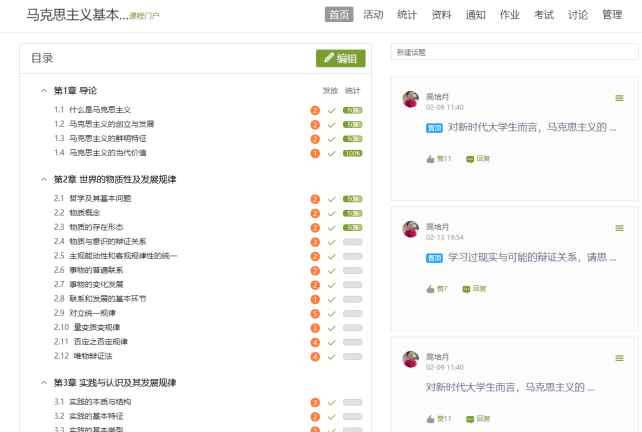Collapse 第3章 实践与认识及其发展规律
642x432 pixels.
[44, 383]
